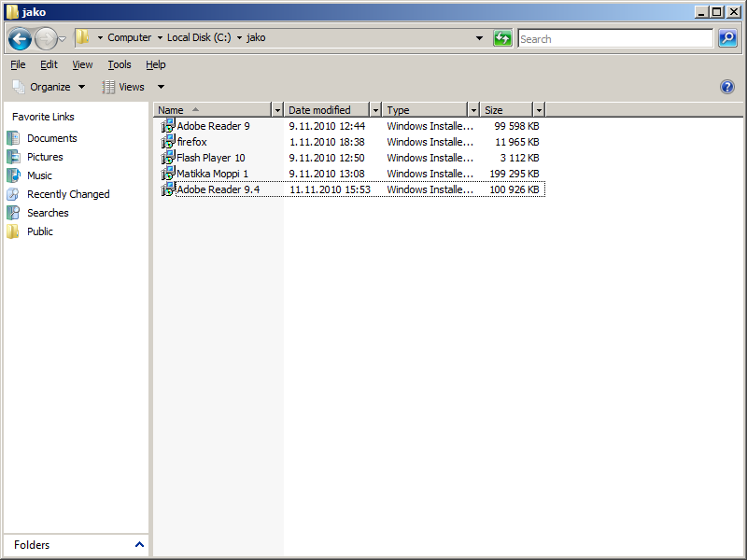Sort by the Type column header
The width and height of the screenshot is (747, 560).
click(x=425, y=110)
